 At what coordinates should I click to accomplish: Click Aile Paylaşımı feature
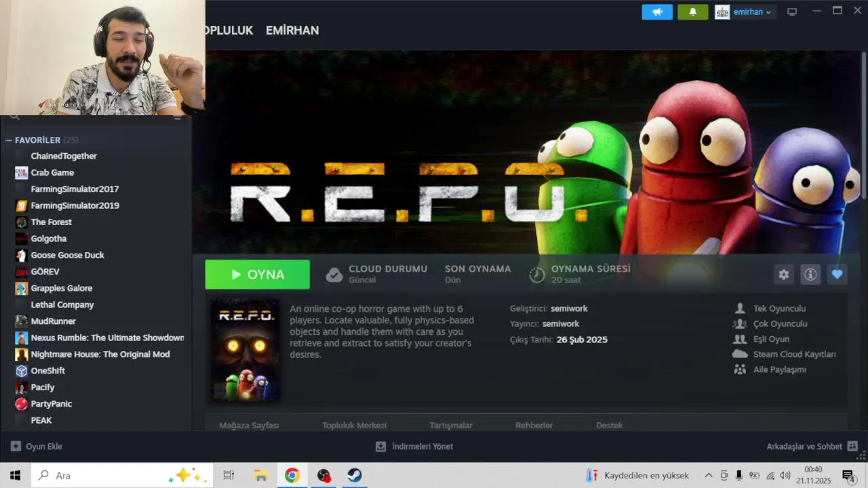[x=779, y=369]
